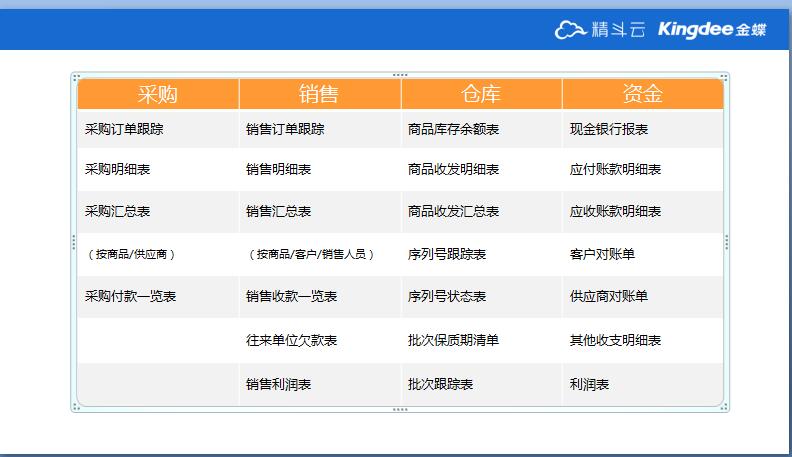Click 批次保质期清单 entry

(453, 341)
